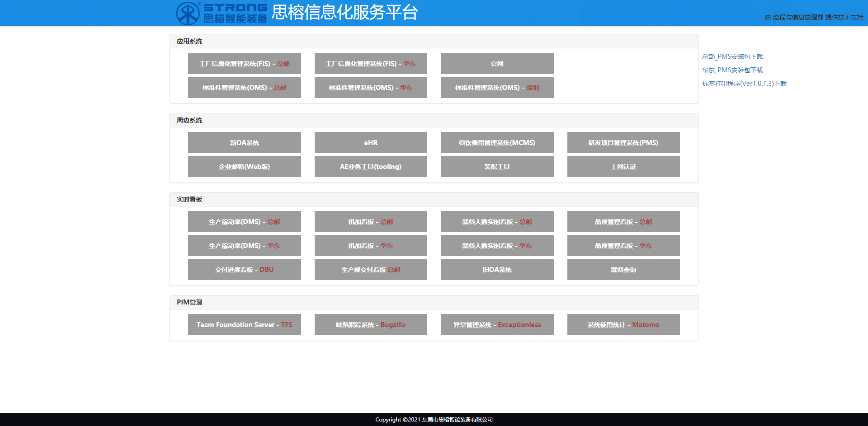This screenshot has width=868, height=426.
Task: View 生产部交付看板 总部
Action: coord(371,270)
